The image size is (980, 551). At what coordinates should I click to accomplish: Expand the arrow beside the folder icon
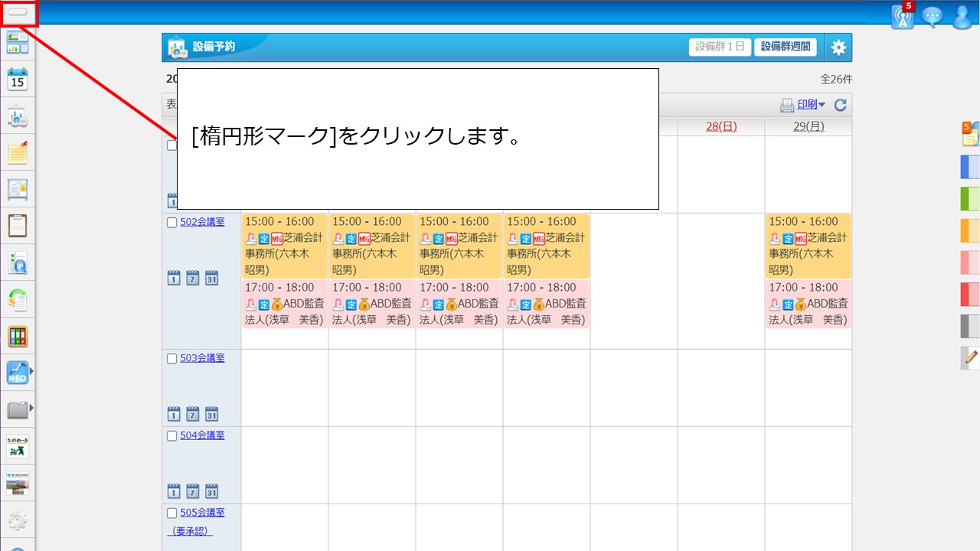pos(31,409)
